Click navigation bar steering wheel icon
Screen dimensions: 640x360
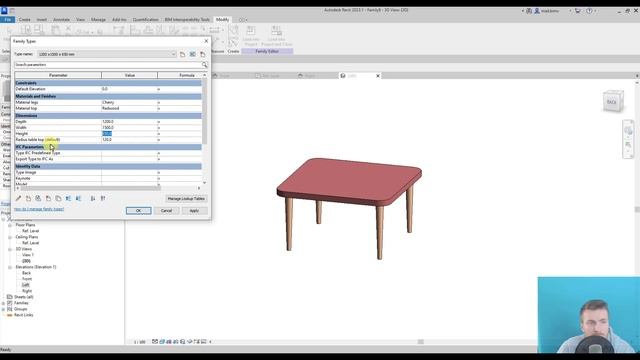pos(628,131)
